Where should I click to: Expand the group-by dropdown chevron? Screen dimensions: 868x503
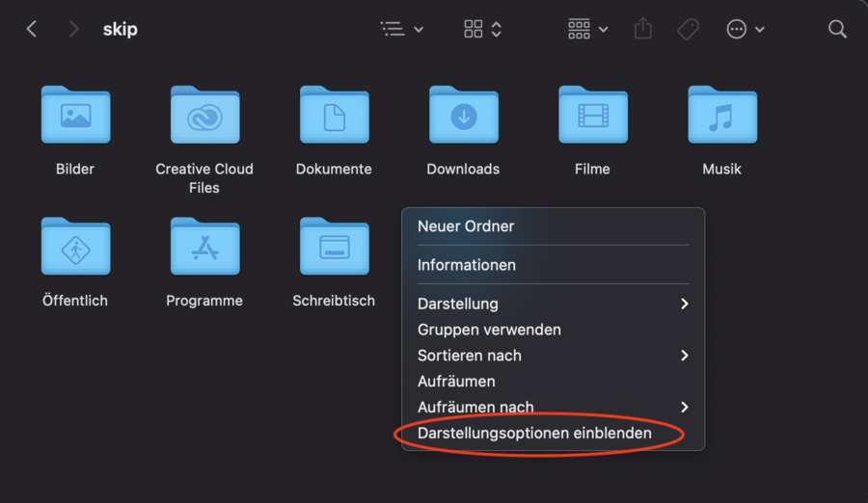(604, 29)
